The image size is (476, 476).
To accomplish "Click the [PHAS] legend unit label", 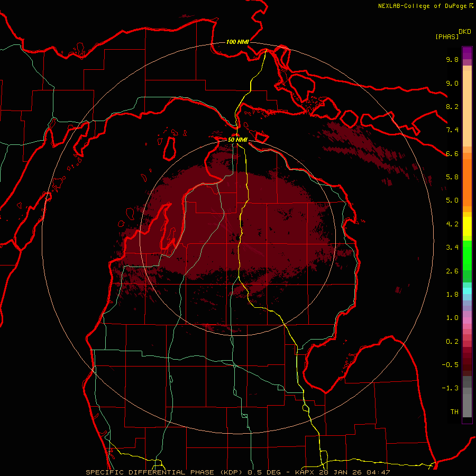I will click(x=447, y=36).
